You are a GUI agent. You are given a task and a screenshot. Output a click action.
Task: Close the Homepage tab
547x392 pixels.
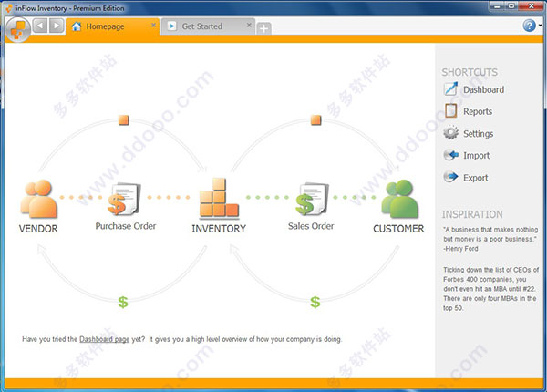pyautogui.click(x=153, y=25)
